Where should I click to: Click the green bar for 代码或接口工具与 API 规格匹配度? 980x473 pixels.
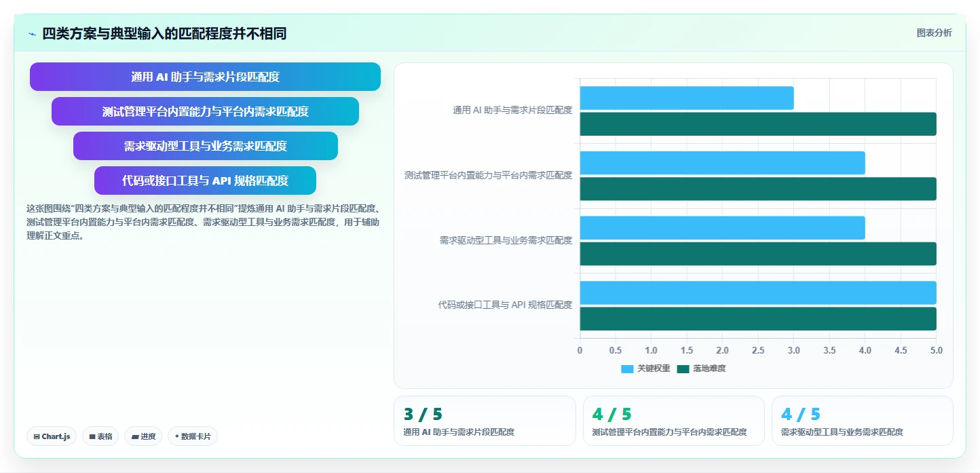(x=758, y=319)
